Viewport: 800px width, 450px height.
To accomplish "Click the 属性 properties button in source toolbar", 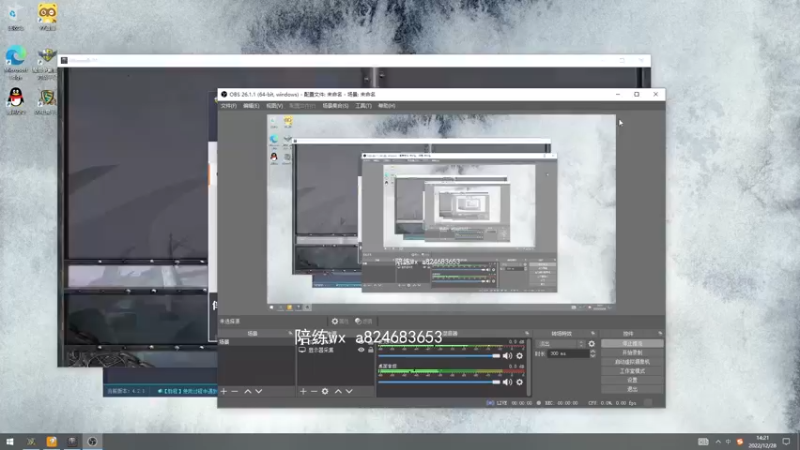I will pyautogui.click(x=340, y=321).
